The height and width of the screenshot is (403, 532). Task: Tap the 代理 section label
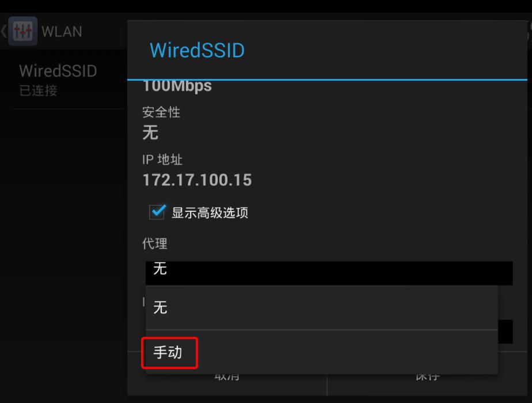[x=155, y=243]
